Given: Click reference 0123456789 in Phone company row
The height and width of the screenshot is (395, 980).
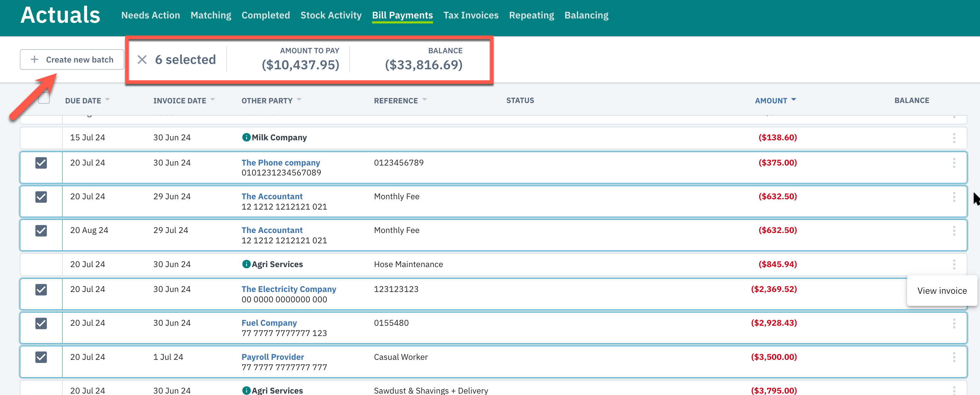Looking at the screenshot, I should (x=399, y=163).
